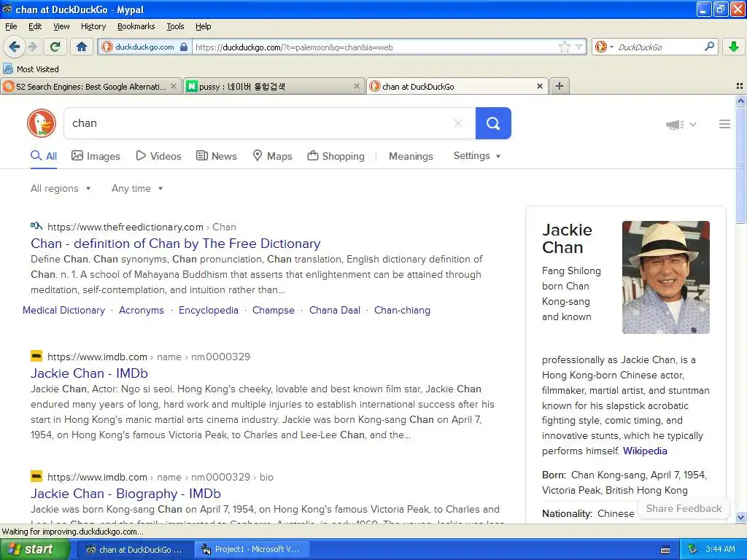
Task: Click the browser URL address field
Action: tap(374, 47)
